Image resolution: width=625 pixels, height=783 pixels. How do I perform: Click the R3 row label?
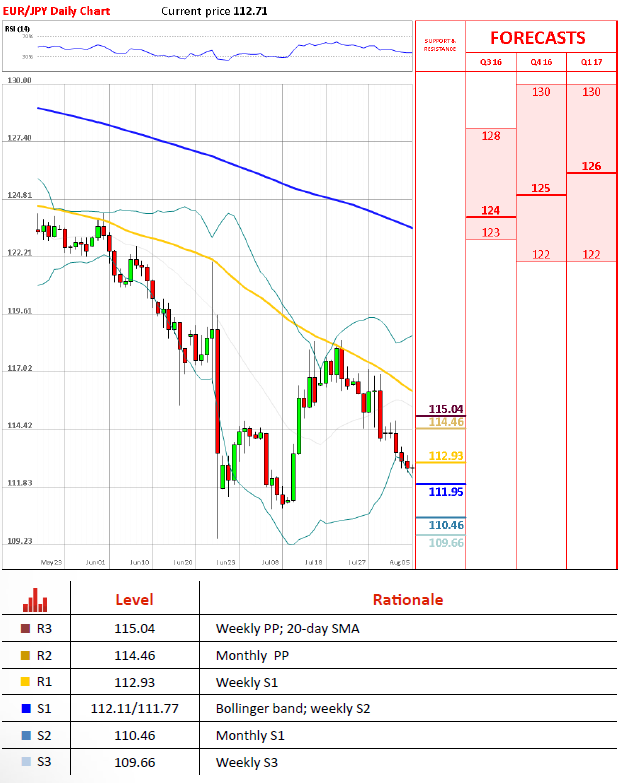click(44, 628)
